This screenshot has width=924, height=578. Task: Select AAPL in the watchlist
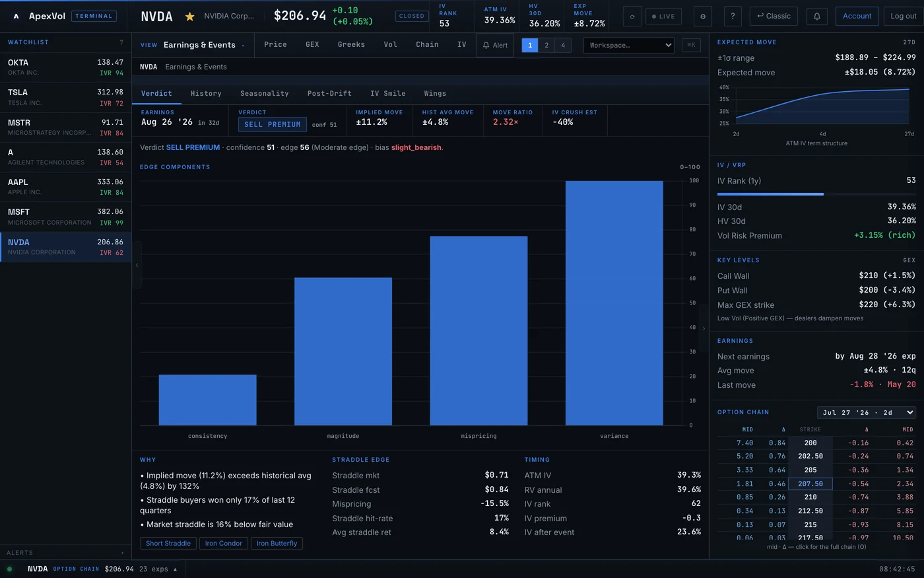point(65,187)
